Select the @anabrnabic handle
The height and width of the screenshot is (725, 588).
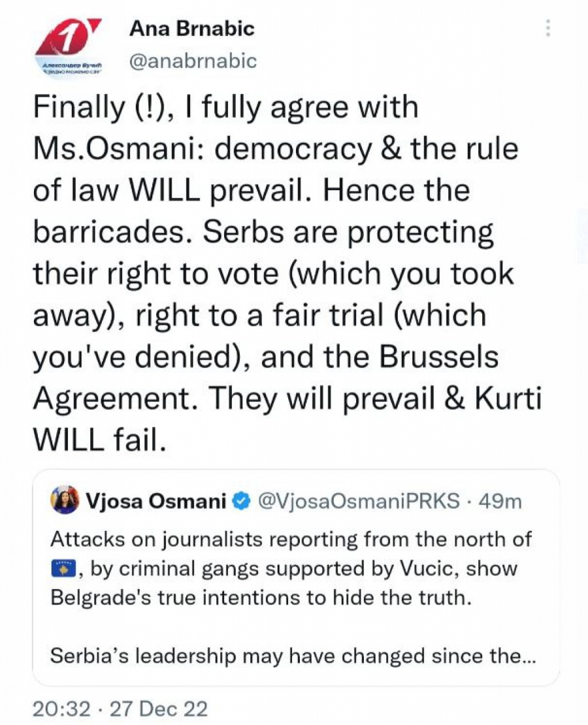tap(193, 61)
